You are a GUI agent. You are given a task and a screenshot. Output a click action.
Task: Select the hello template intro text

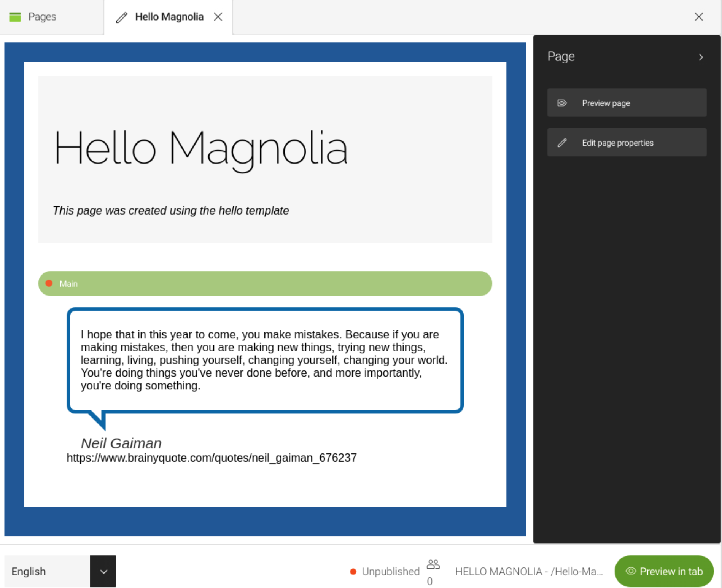pos(171,210)
